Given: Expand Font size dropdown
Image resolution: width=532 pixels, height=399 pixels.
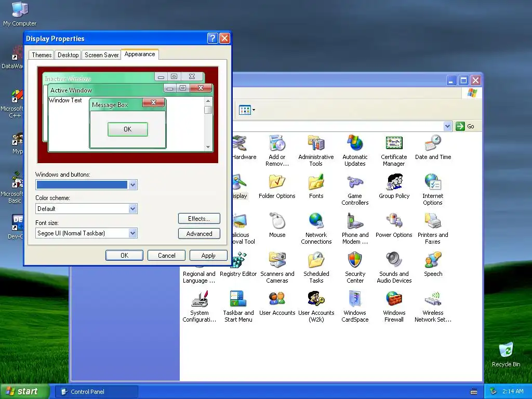Looking at the screenshot, I should 132,233.
